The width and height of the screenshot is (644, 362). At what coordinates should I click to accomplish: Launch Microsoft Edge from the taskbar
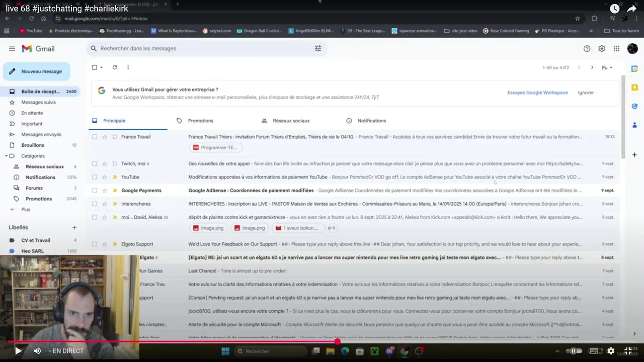pyautogui.click(x=345, y=351)
